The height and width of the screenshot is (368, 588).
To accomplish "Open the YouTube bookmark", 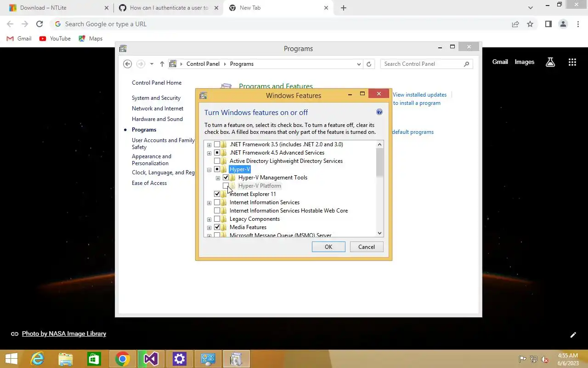I will coord(55,39).
